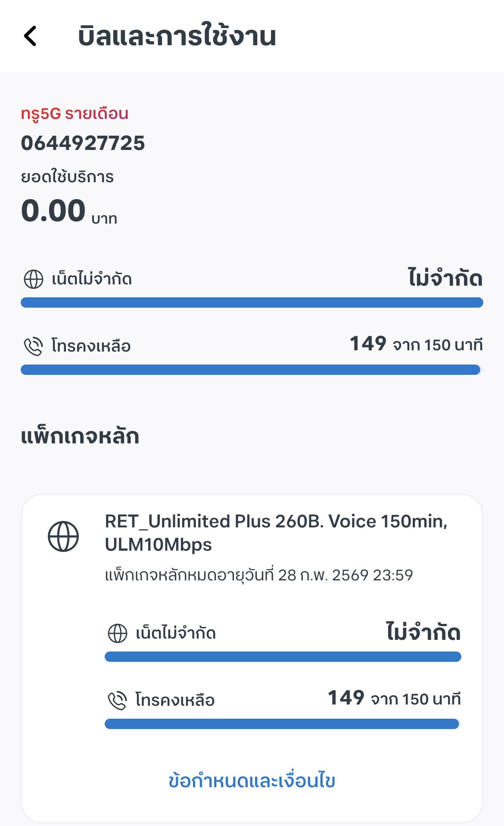This screenshot has height=826, width=504.
Task: Tap the back arrow icon
Action: pyautogui.click(x=30, y=36)
